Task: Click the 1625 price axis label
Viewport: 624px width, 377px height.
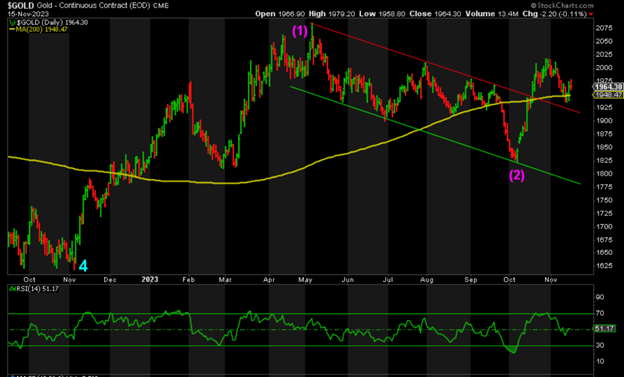Action: click(x=604, y=266)
